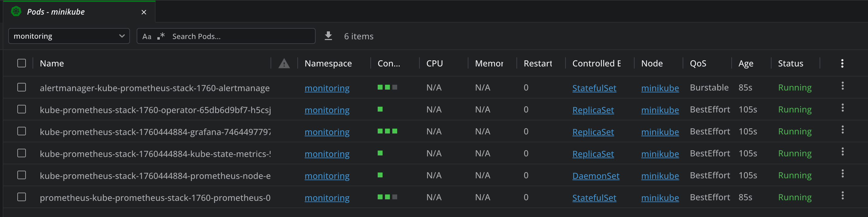Check the alertmanager pod checkbox
Screen dimensions: 868x217
click(x=22, y=87)
